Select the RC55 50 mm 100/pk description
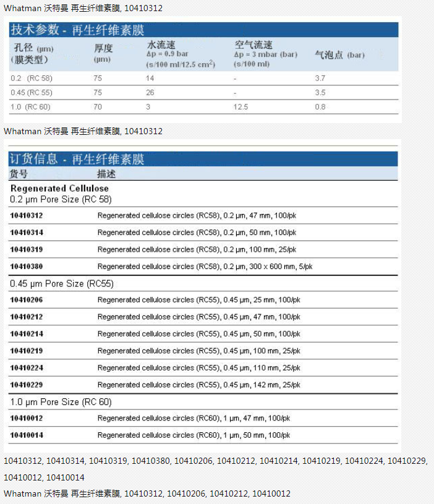The height and width of the screenshot is (504, 434). pyautogui.click(x=198, y=334)
